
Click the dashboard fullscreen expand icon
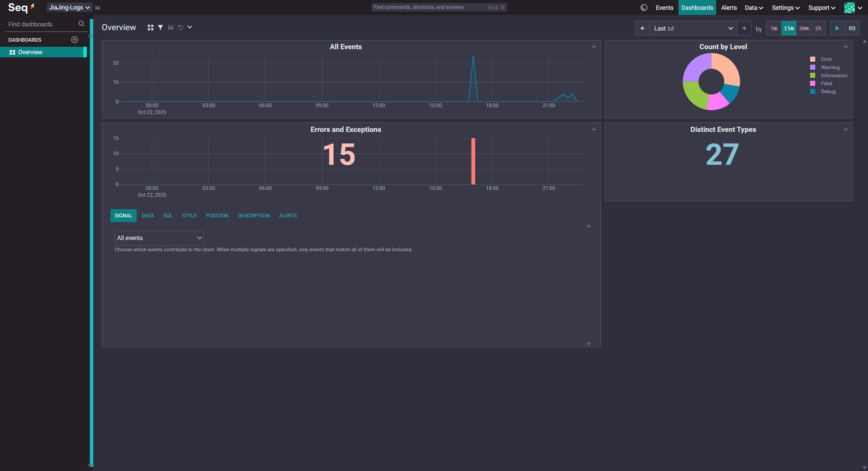(151, 27)
